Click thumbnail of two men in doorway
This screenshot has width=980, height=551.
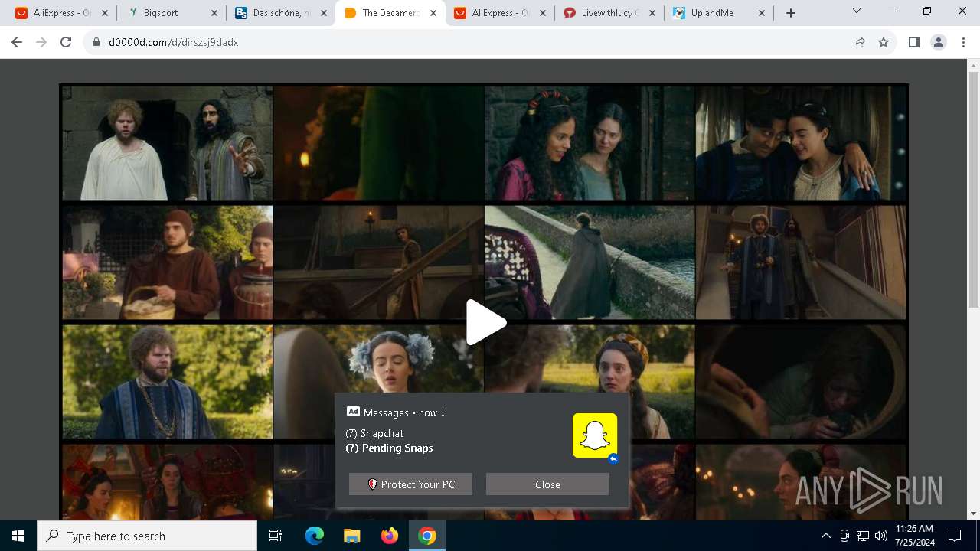point(167,143)
